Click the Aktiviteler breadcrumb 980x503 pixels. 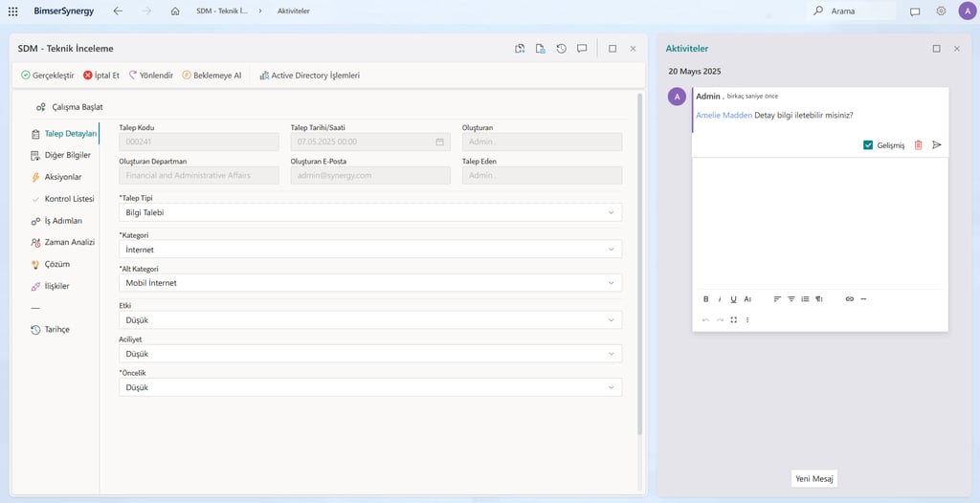tap(294, 11)
